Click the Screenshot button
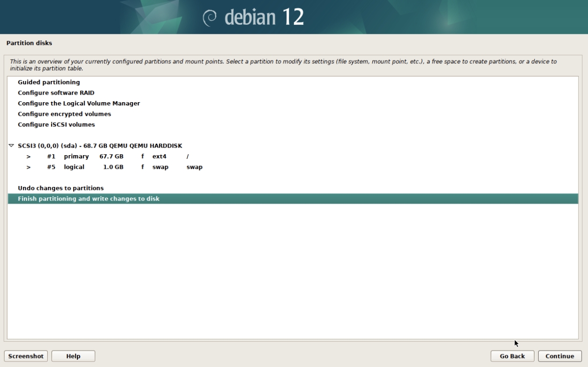 [26, 356]
